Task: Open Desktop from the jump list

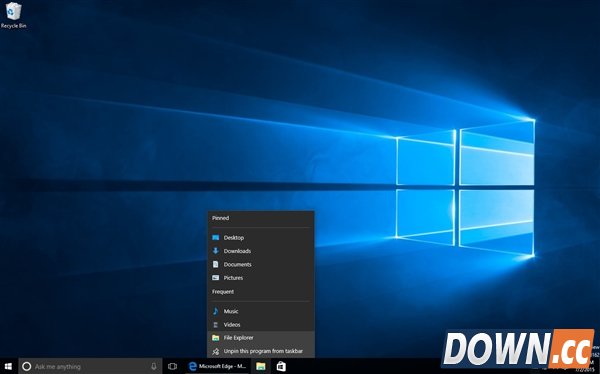Action: [x=261, y=238]
